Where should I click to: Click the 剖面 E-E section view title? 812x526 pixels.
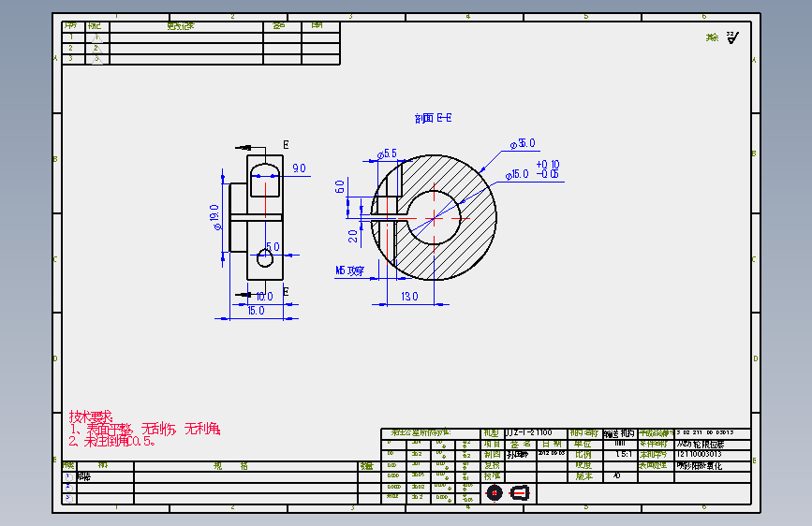(x=433, y=118)
